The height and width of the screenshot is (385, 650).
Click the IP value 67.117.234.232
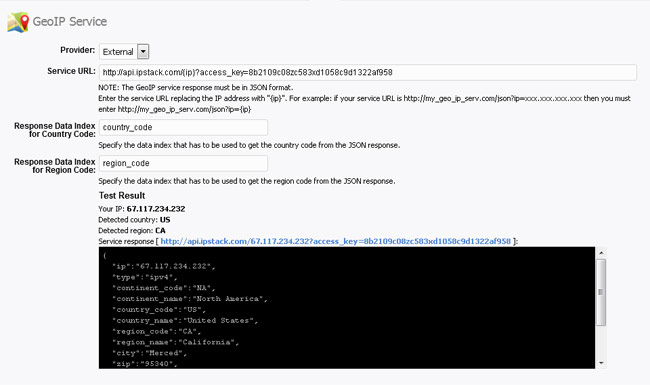[156, 209]
